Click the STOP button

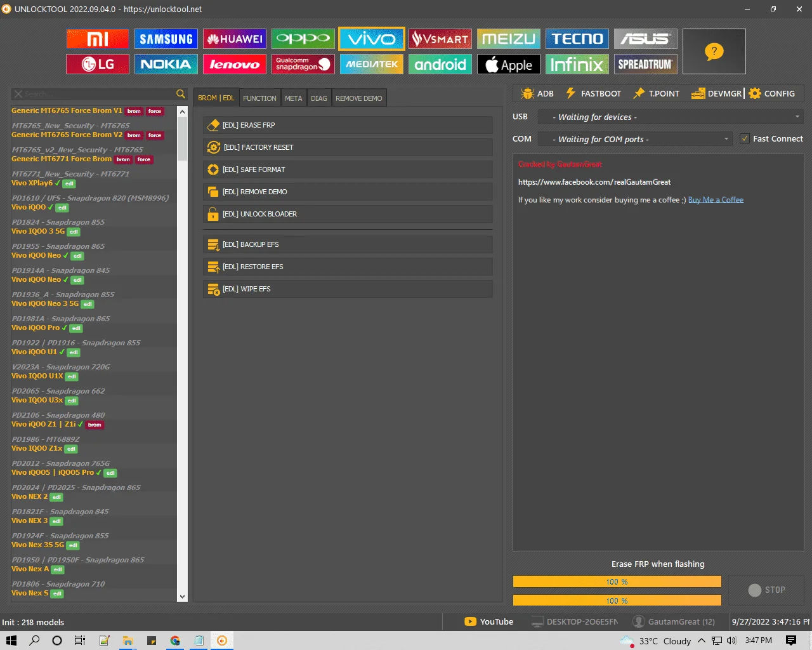pyautogui.click(x=766, y=590)
